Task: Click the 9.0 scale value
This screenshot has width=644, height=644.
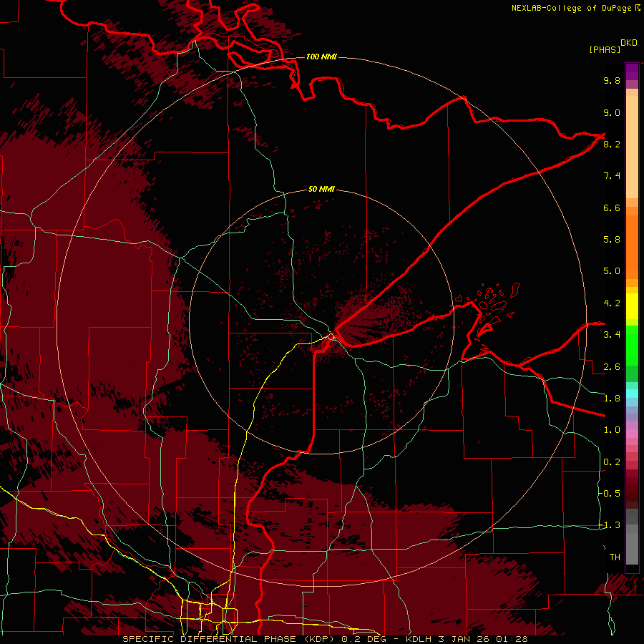Action: point(612,112)
